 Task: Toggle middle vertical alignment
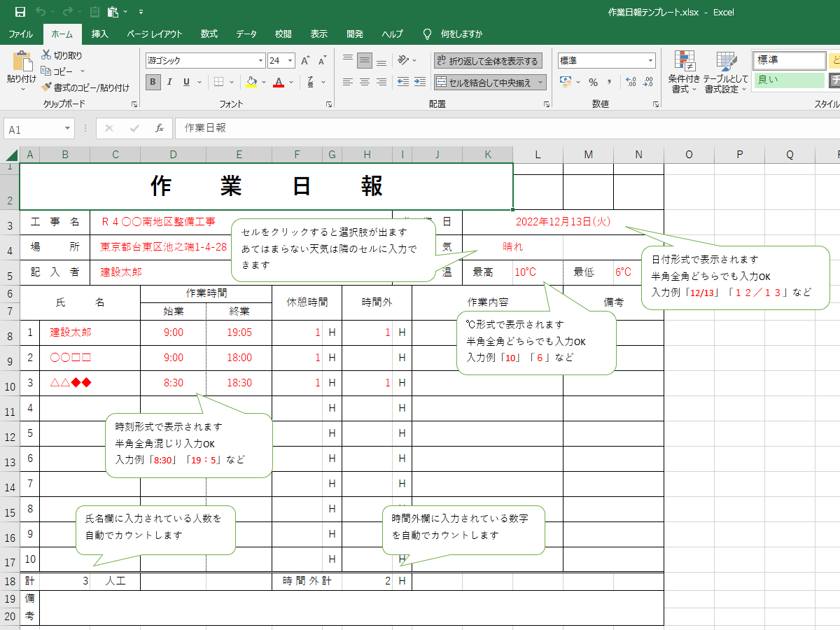coord(364,61)
